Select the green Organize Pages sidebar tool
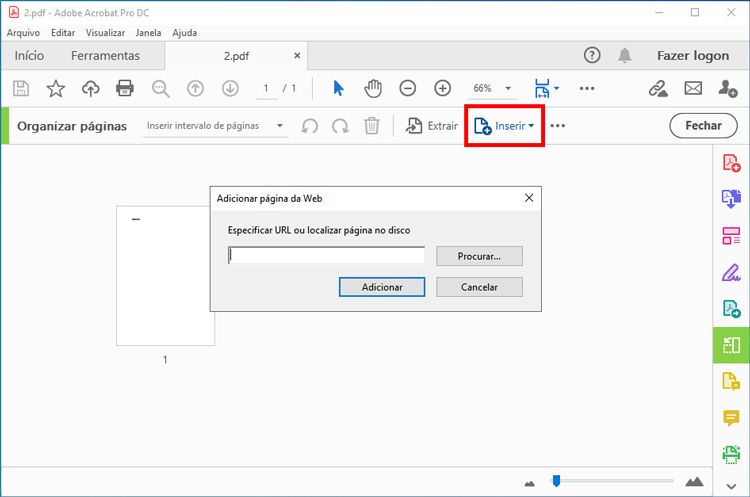 point(731,345)
